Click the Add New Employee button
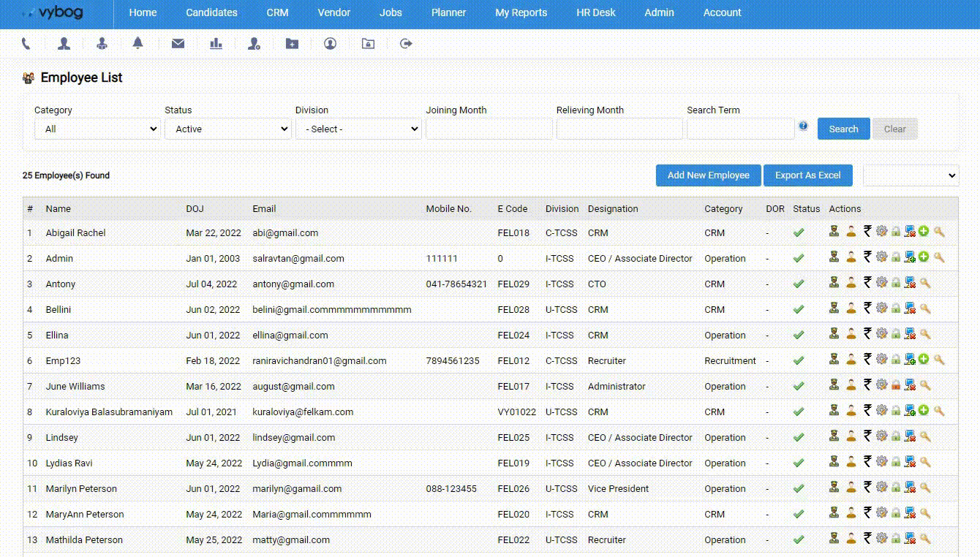This screenshot has height=557, width=980. click(x=708, y=175)
